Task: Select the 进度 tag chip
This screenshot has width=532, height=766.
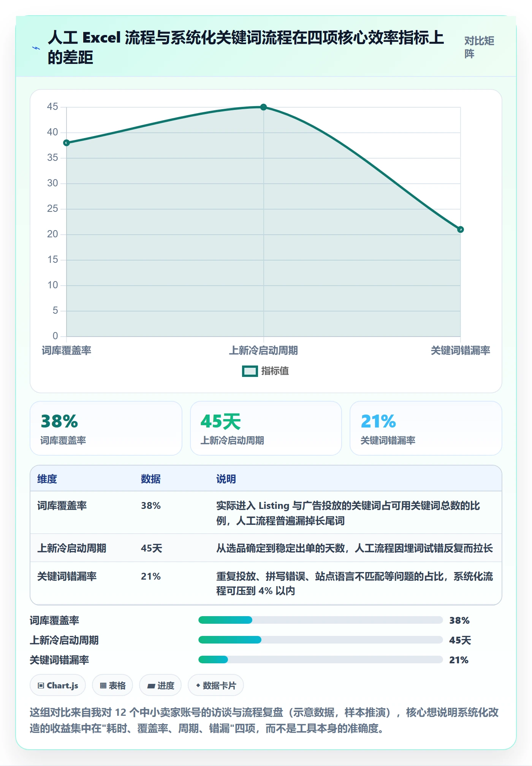Action: click(x=160, y=685)
